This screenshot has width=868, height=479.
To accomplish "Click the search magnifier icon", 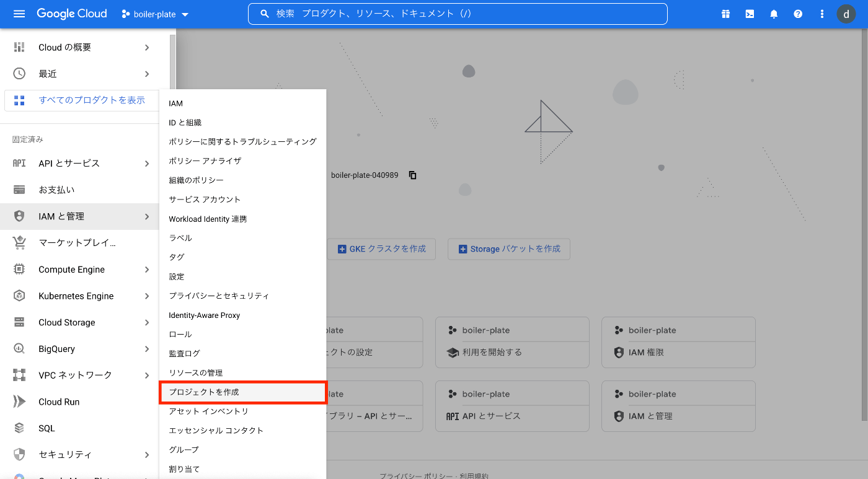I will (265, 14).
